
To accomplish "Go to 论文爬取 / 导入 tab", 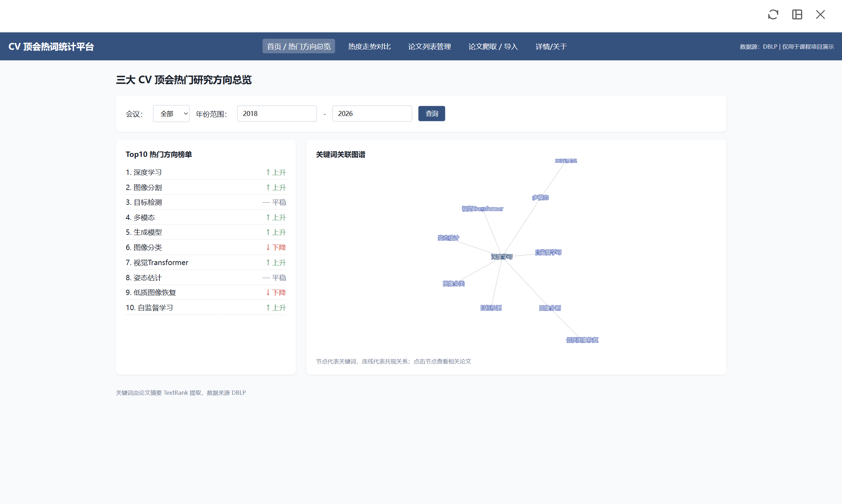I will click(493, 47).
